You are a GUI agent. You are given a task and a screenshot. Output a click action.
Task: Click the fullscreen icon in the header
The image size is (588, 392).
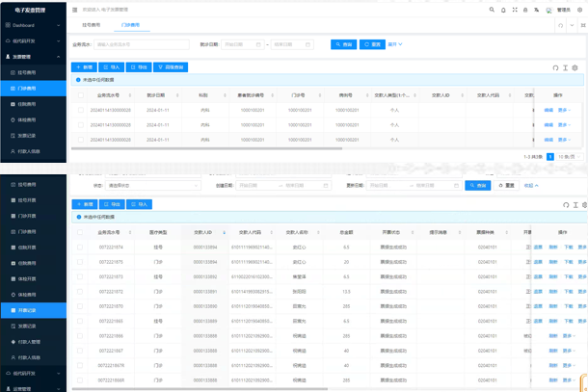click(x=516, y=10)
